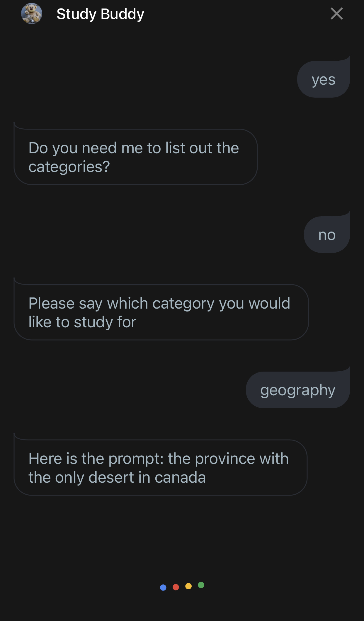
Task: Tap the green Assistant listening dot
Action: 201,585
